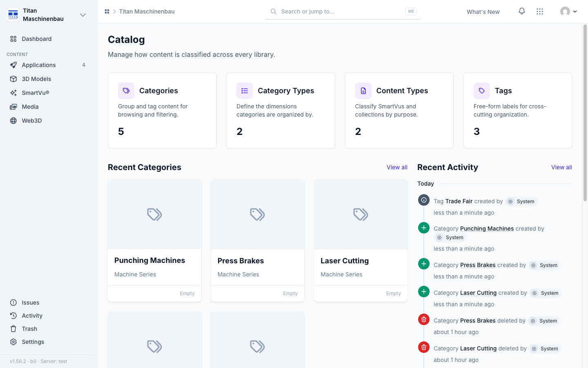Click Trade Fair in activity feed
Screen dimensions: 588x368
pos(459,201)
